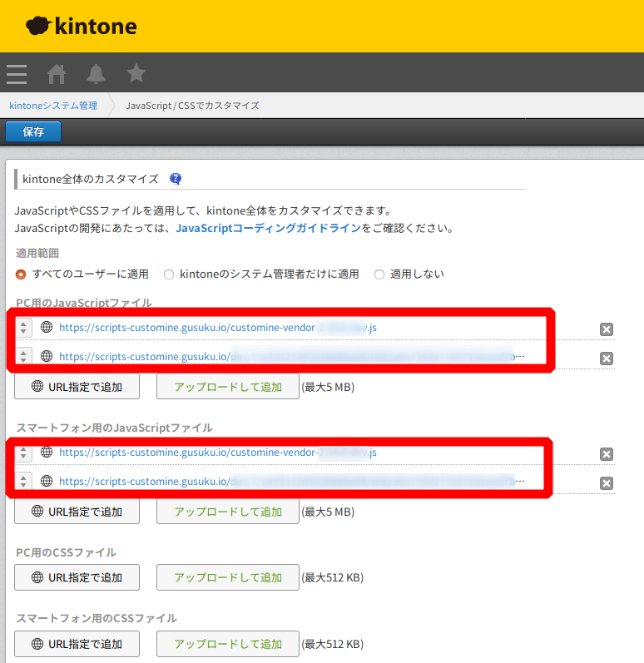This screenshot has width=644, height=663.
Task: Click the PC用のCSSファイル heading
Action: (x=66, y=552)
